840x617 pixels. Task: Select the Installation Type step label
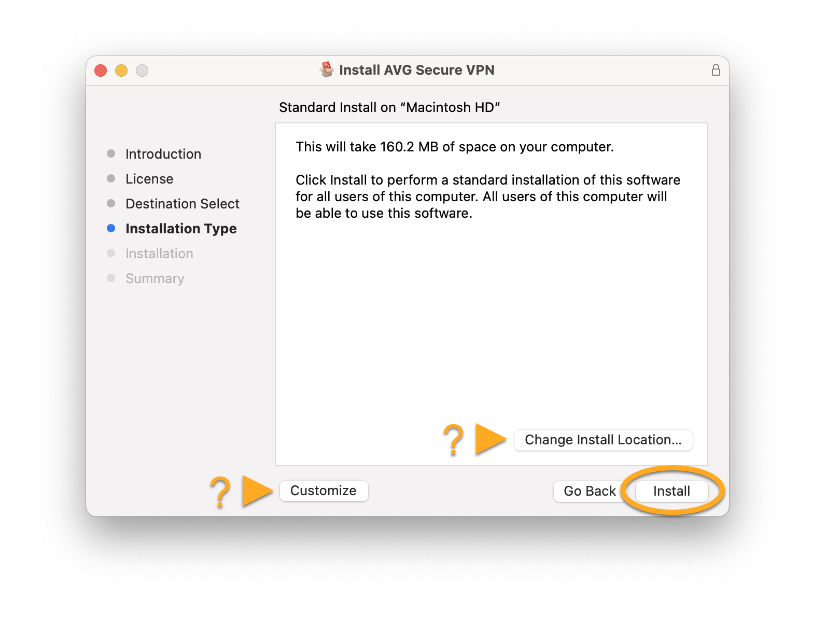tap(181, 229)
